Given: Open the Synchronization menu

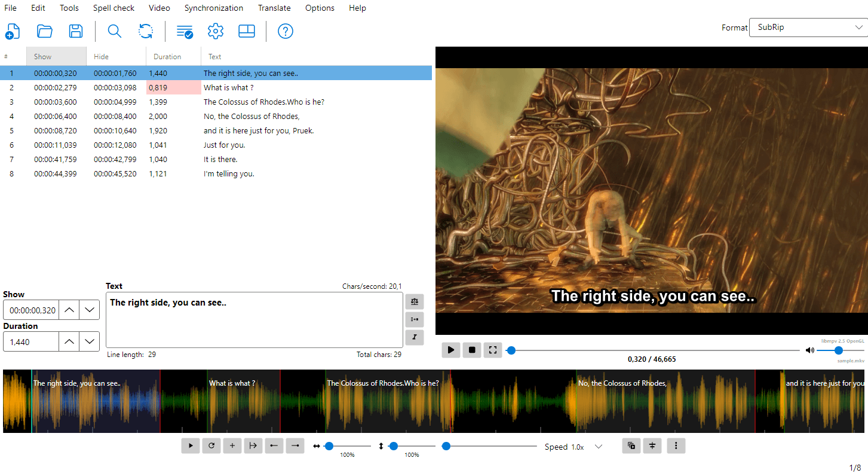Looking at the screenshot, I should tap(213, 8).
